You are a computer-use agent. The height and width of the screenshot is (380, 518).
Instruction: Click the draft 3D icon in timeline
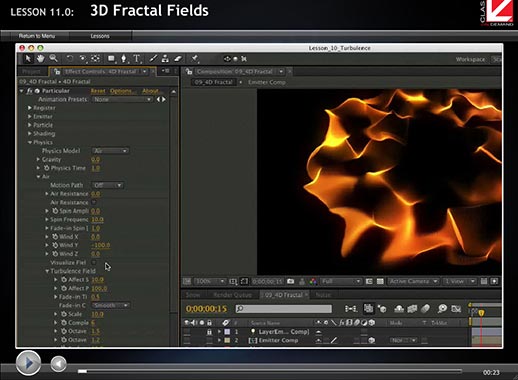[382, 309]
